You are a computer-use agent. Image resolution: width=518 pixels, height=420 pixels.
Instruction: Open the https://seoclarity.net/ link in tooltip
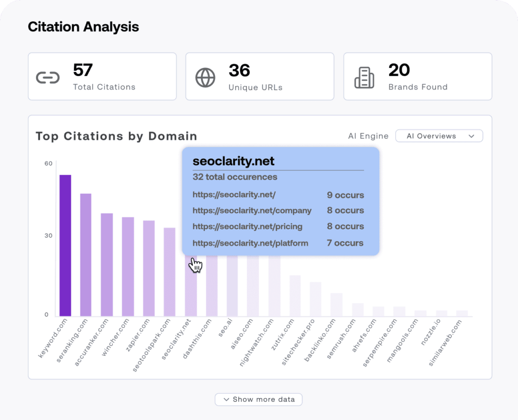(234, 195)
